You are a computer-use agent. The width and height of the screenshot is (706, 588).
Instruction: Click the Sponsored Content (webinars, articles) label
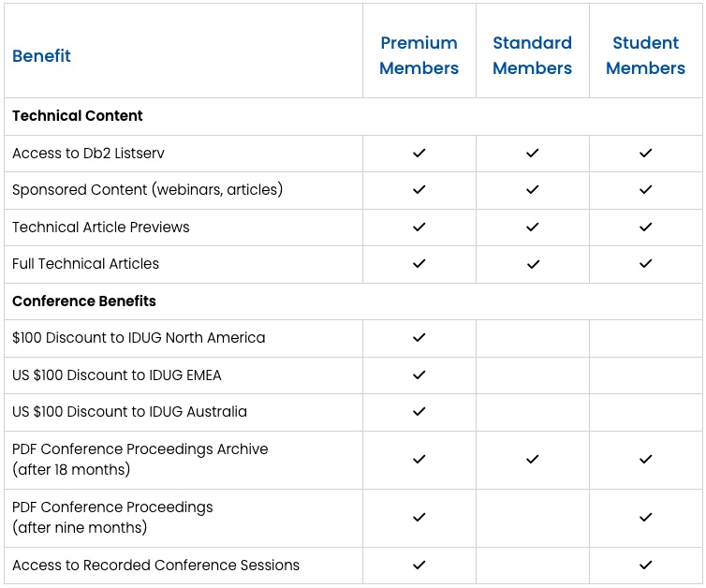(x=147, y=189)
